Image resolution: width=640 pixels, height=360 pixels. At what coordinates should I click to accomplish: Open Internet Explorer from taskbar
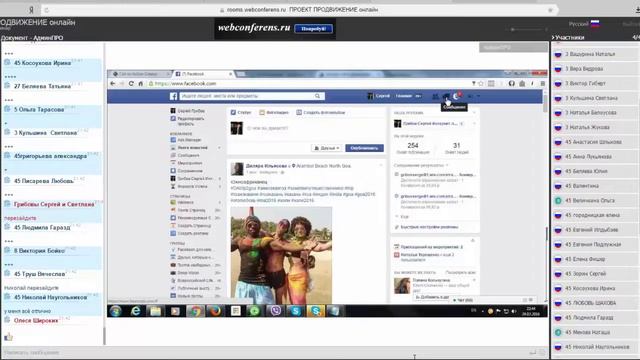[x=136, y=311]
